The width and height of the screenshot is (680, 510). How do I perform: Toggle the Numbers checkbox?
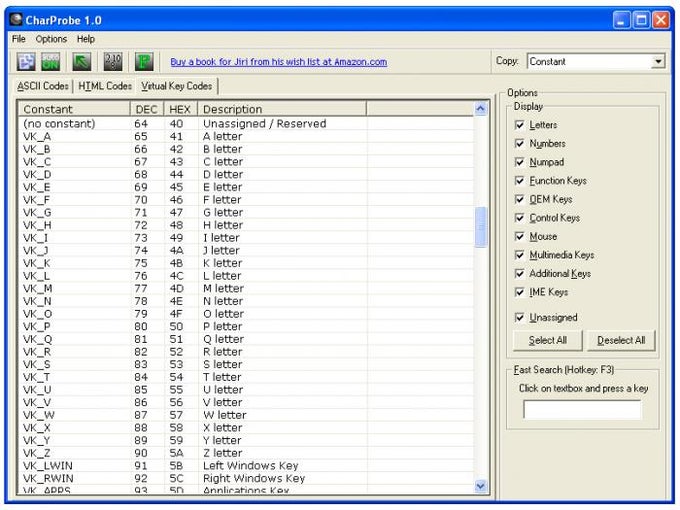[x=519, y=144]
